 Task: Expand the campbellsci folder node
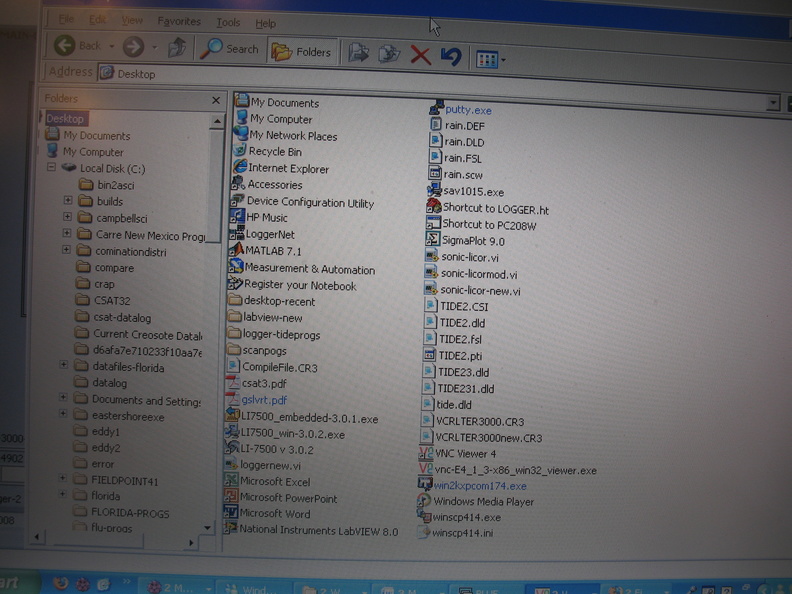pyautogui.click(x=67, y=217)
